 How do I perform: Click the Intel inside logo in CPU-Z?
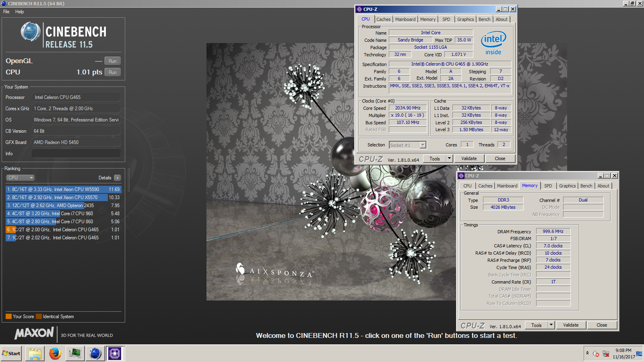tap(493, 43)
